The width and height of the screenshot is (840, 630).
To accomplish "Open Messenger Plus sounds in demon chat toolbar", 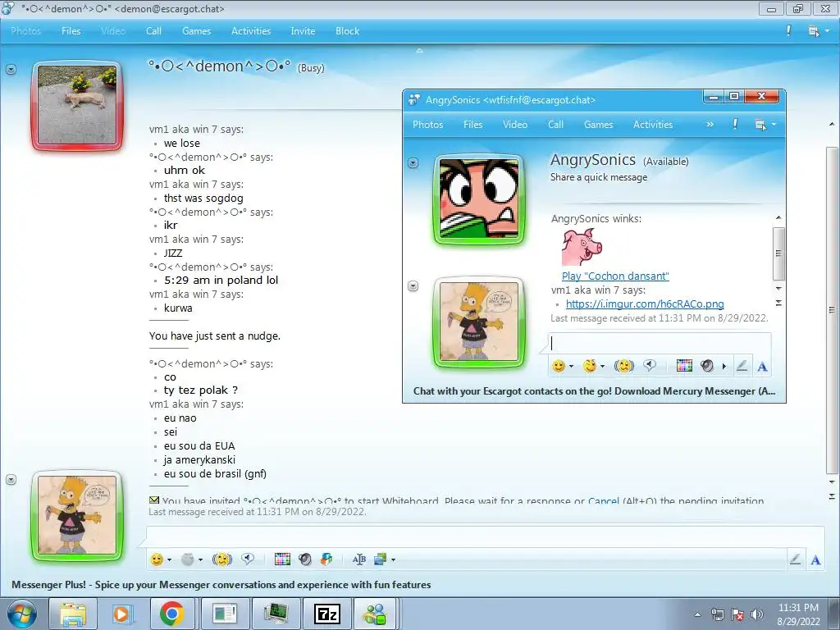I will pos(305,559).
